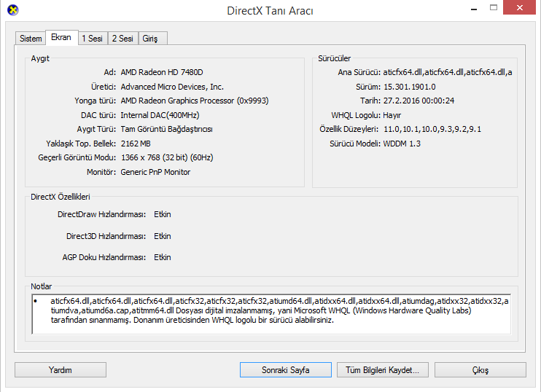Click driver date 27.2.2016 00:00:24

tap(419, 101)
